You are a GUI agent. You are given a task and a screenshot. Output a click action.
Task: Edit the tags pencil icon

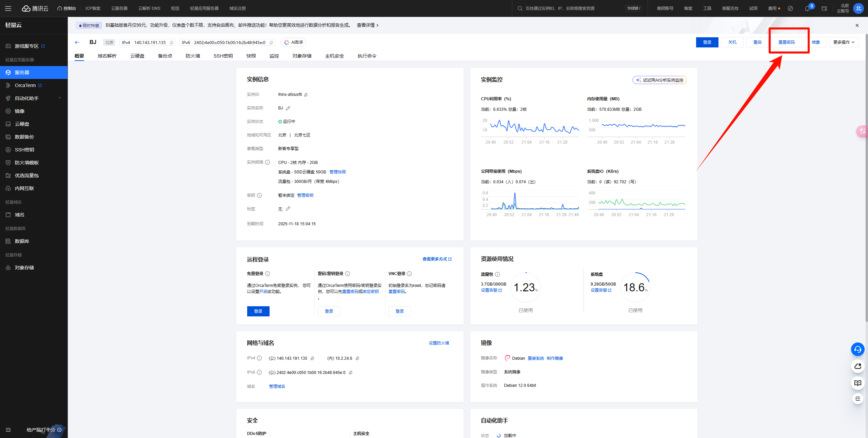(288, 209)
